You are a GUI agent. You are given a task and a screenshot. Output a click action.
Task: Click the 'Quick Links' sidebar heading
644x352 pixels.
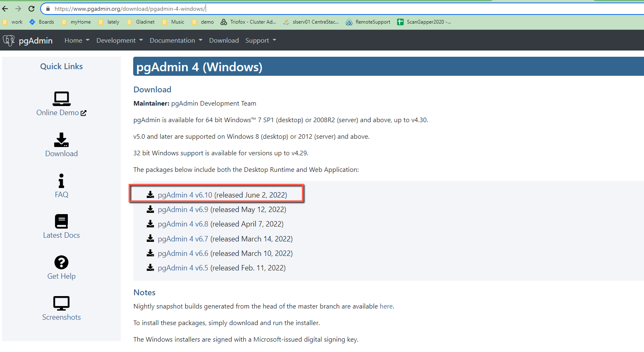pos(62,66)
